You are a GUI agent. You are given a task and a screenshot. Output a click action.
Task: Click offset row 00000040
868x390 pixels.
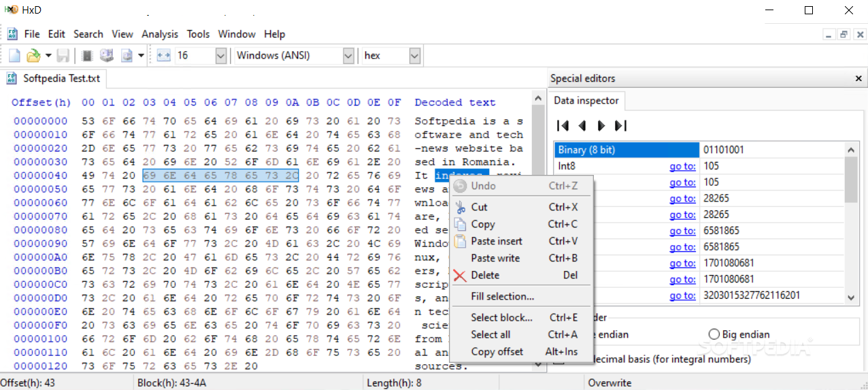41,175
